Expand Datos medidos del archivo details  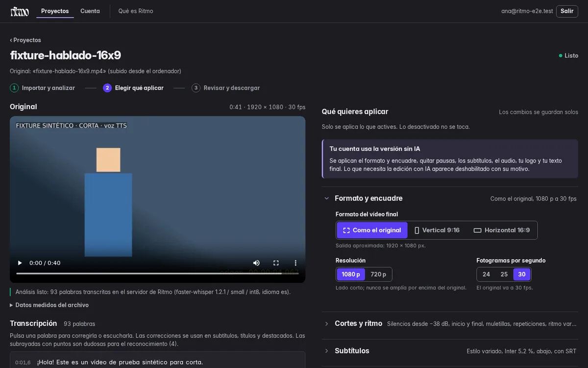point(49,305)
